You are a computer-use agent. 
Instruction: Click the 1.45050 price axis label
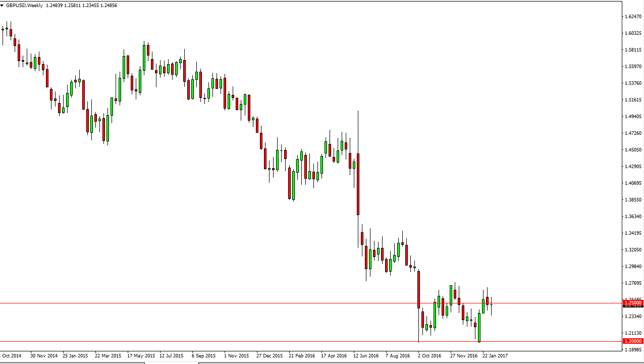(x=633, y=150)
